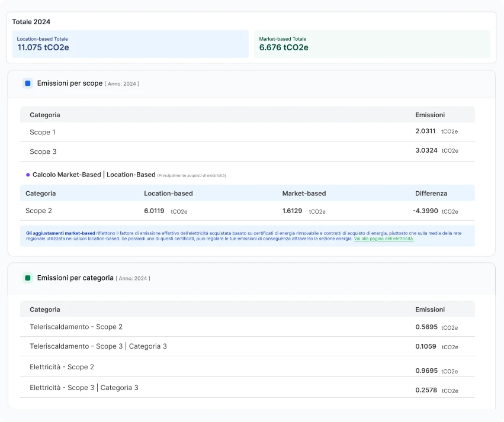Click the tCO2e label next to Elettricità - Scope 2
This screenshot has width=504, height=422.
[449, 370]
